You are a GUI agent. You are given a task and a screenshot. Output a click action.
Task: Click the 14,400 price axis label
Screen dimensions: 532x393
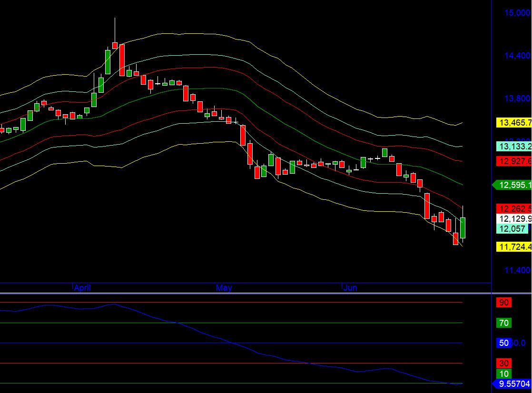pos(517,55)
